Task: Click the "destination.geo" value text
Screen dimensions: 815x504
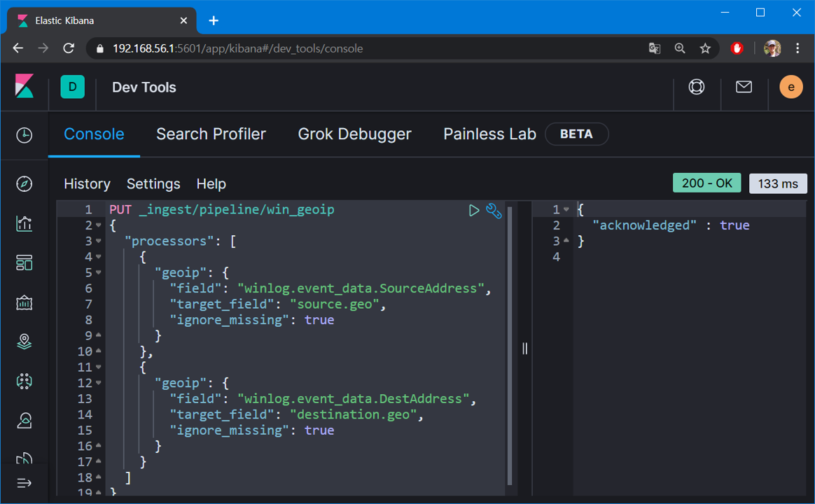Action: click(x=354, y=414)
